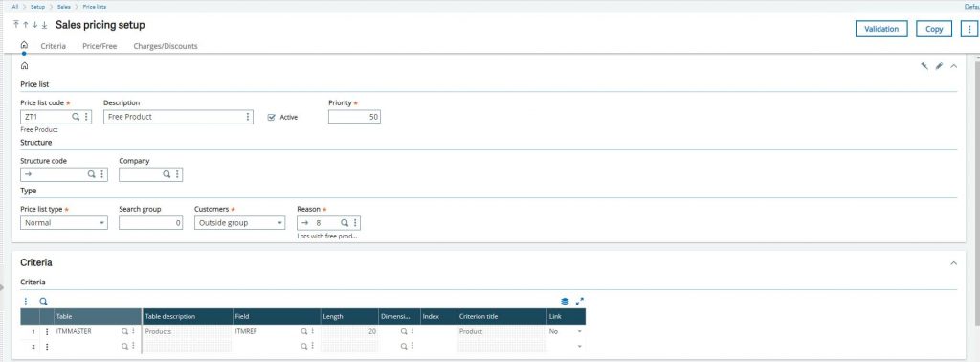Click the pin icon in header section
Image resolution: width=980 pixels, height=362 pixels.
point(924,66)
